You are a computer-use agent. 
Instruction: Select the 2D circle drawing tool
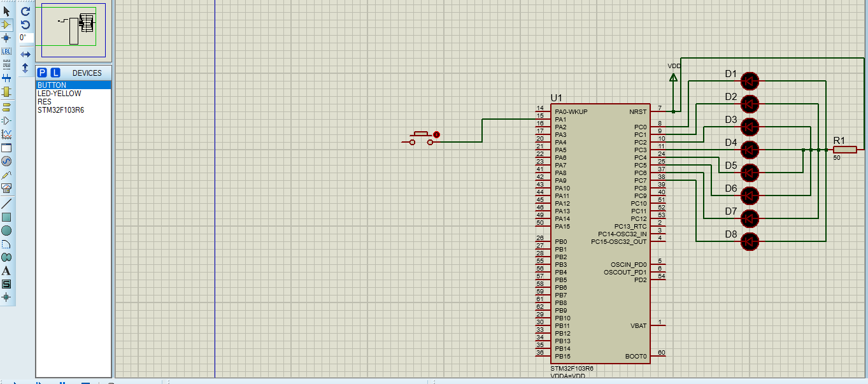click(6, 231)
